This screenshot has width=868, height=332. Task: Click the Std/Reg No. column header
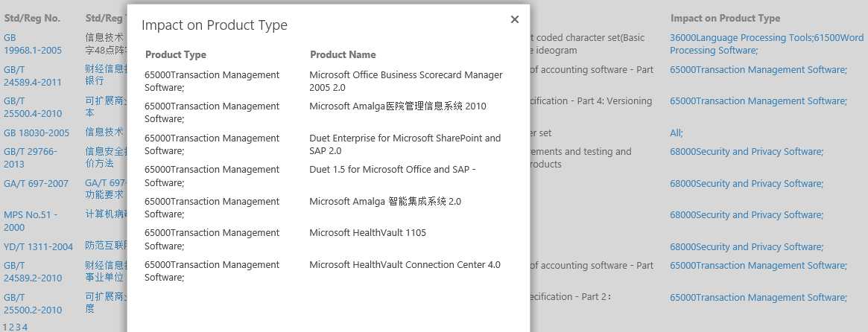pyautogui.click(x=32, y=19)
